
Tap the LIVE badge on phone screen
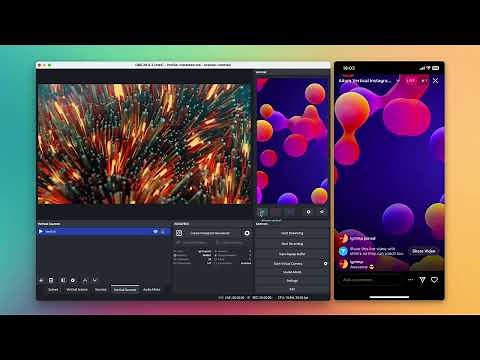411,81
